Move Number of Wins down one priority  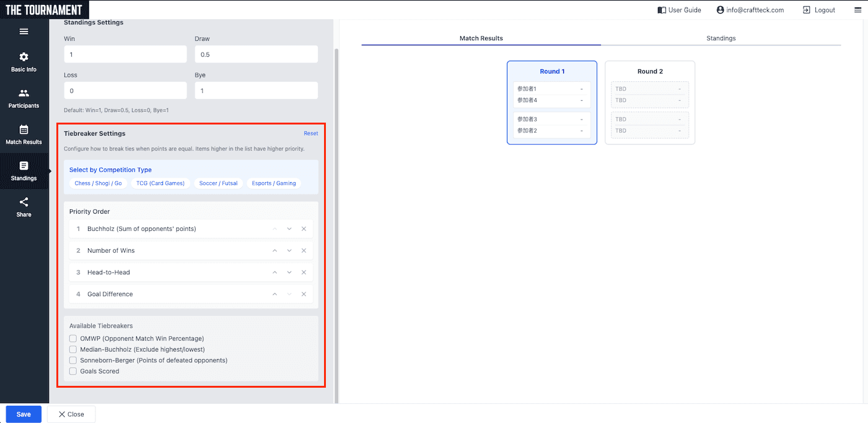[x=289, y=251]
